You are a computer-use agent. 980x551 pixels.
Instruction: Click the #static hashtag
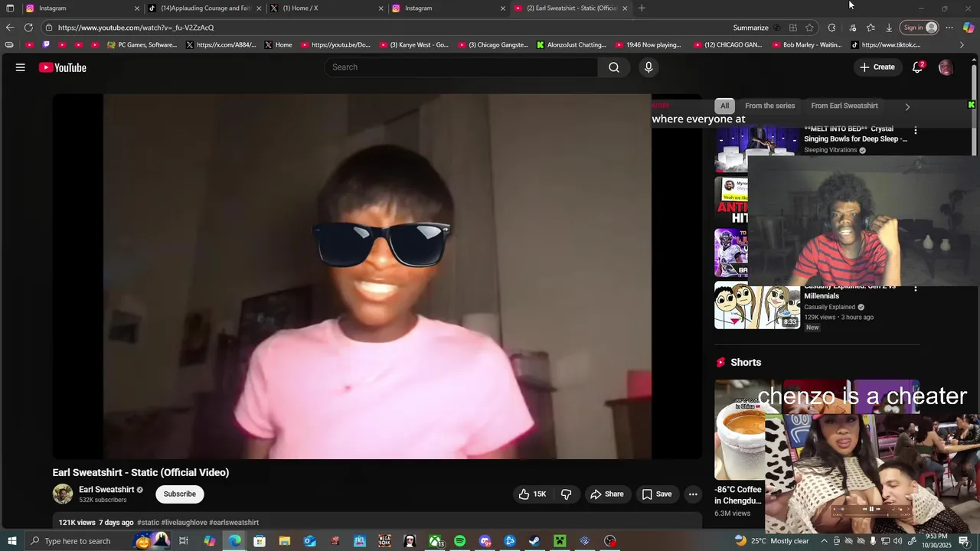click(x=148, y=523)
